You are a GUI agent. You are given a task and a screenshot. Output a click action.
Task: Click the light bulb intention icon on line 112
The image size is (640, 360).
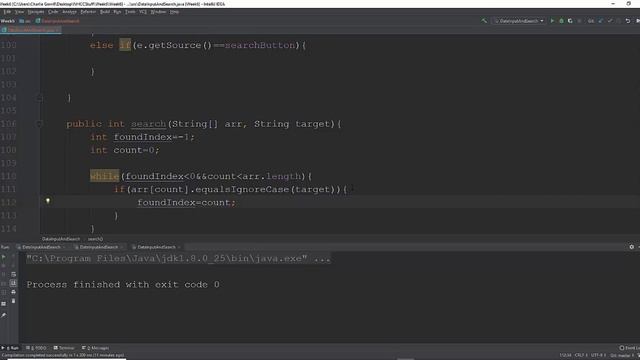tap(48, 201)
